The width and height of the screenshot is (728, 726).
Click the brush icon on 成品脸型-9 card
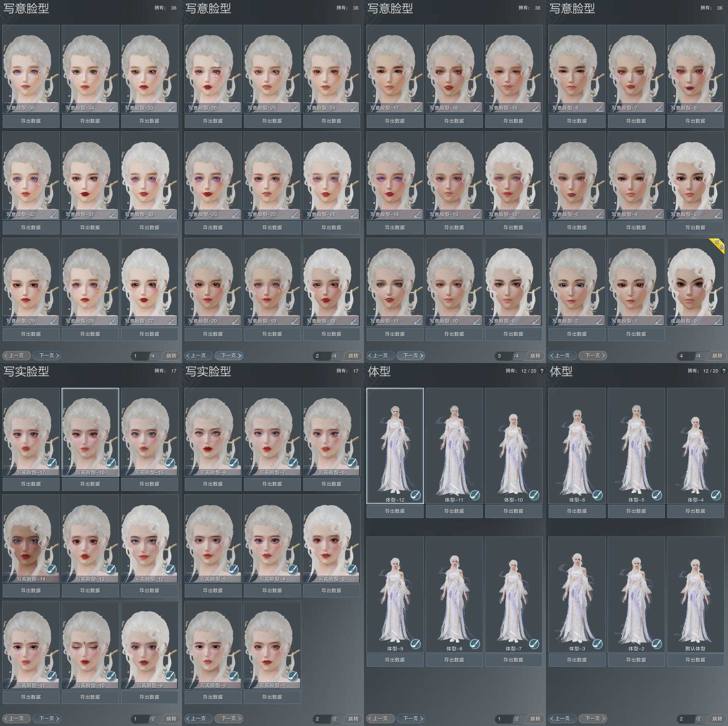(718, 320)
